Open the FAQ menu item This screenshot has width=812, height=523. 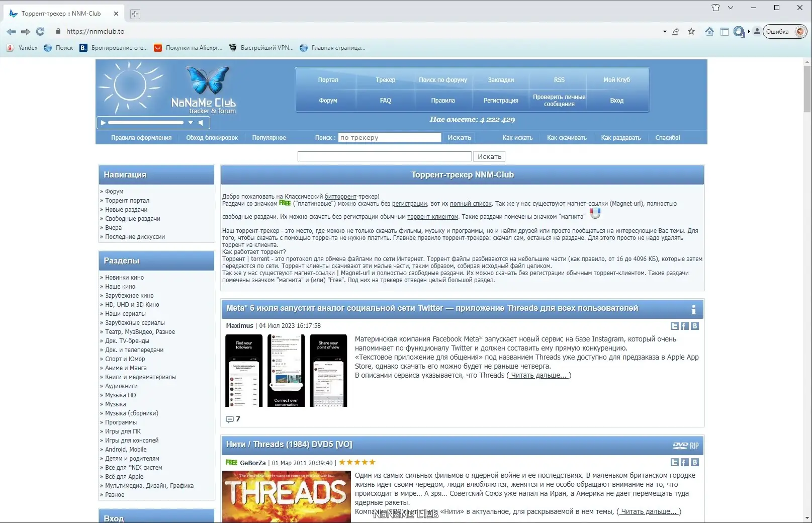[x=386, y=101]
